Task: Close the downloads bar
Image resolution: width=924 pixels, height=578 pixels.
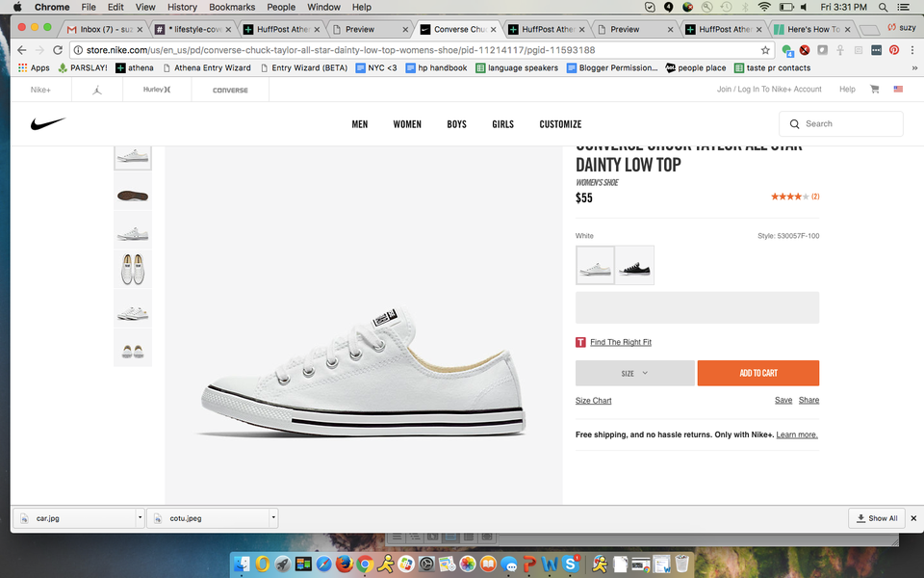Action: 913,518
